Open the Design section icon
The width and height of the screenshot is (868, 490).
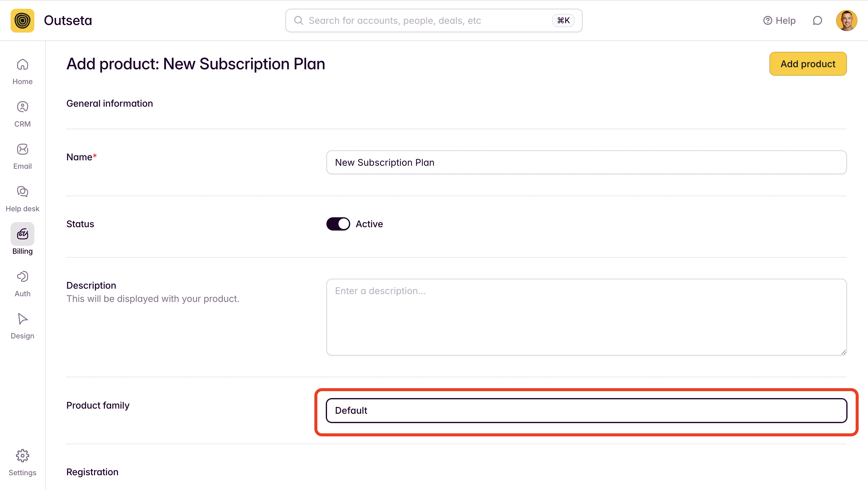click(22, 319)
